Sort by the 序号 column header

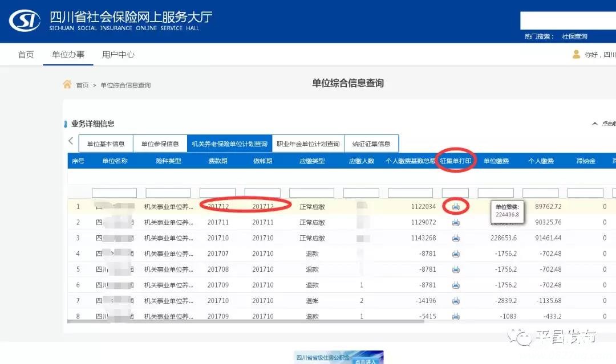(x=78, y=161)
